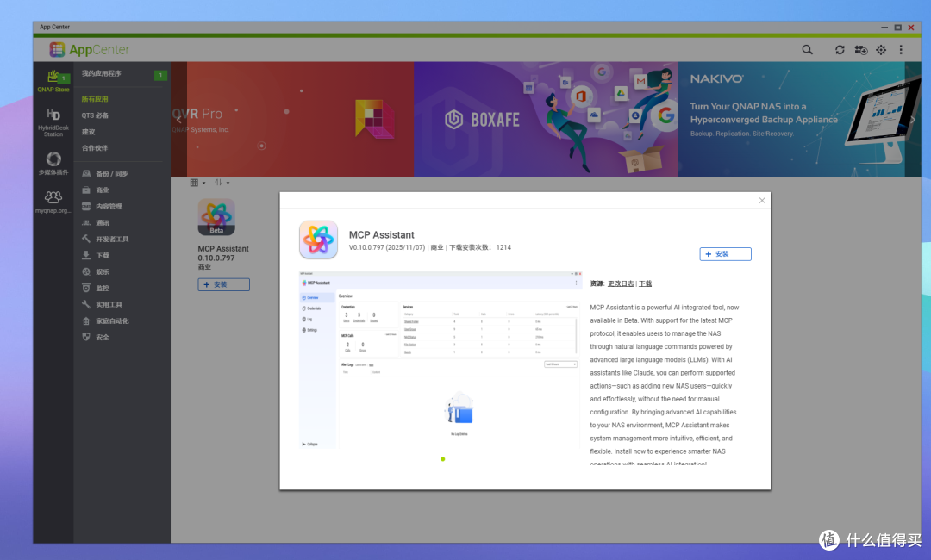Open the multimedia plugins source

tap(53, 163)
